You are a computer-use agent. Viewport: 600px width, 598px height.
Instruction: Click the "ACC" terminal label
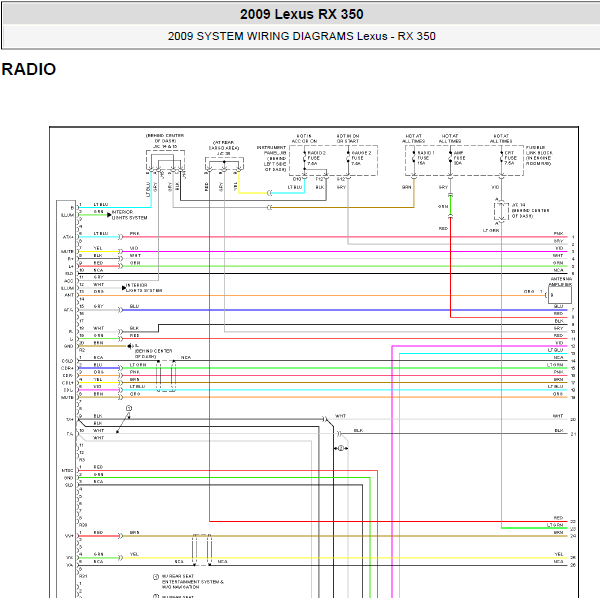point(69,281)
